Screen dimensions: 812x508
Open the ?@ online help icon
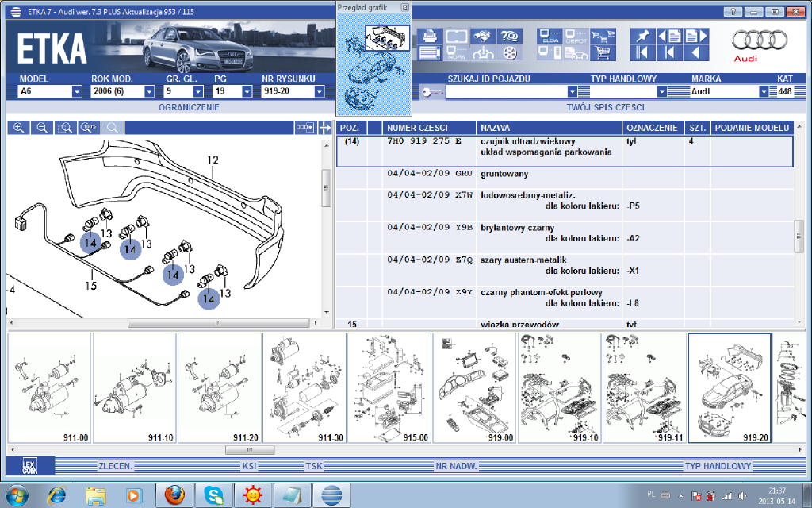510,37
